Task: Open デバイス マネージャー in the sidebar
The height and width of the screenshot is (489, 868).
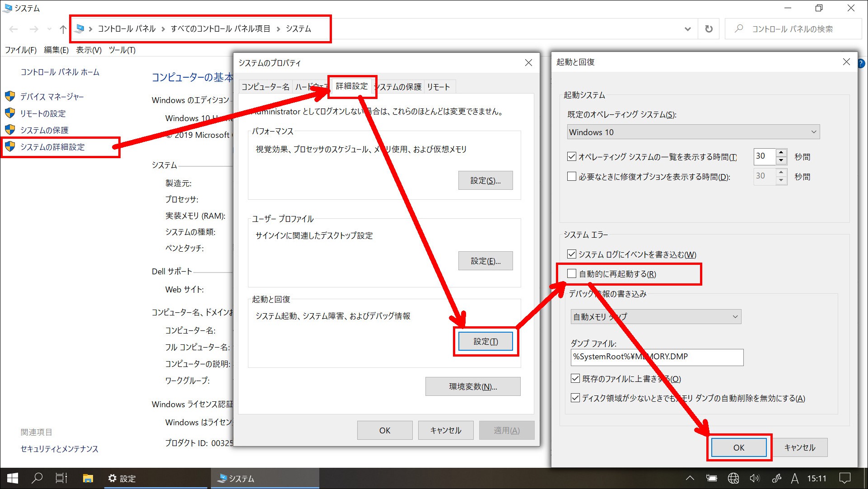Action: click(x=52, y=97)
